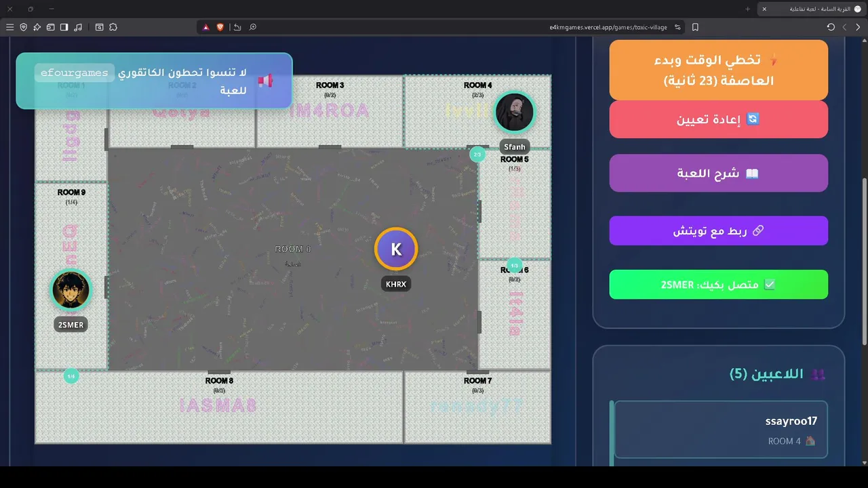Open the Brave Shields lion icon
The height and width of the screenshot is (488, 868).
[220, 27]
